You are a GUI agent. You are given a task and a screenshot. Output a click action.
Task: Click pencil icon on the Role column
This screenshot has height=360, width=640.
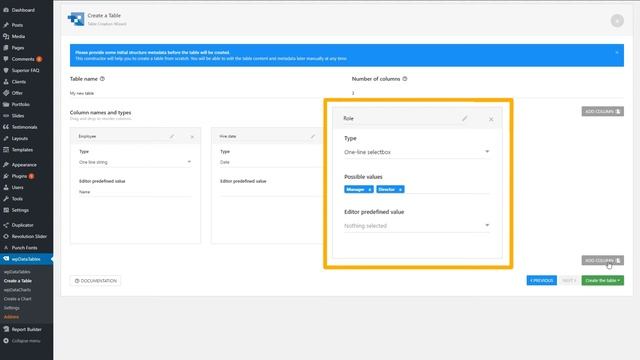pyautogui.click(x=464, y=118)
